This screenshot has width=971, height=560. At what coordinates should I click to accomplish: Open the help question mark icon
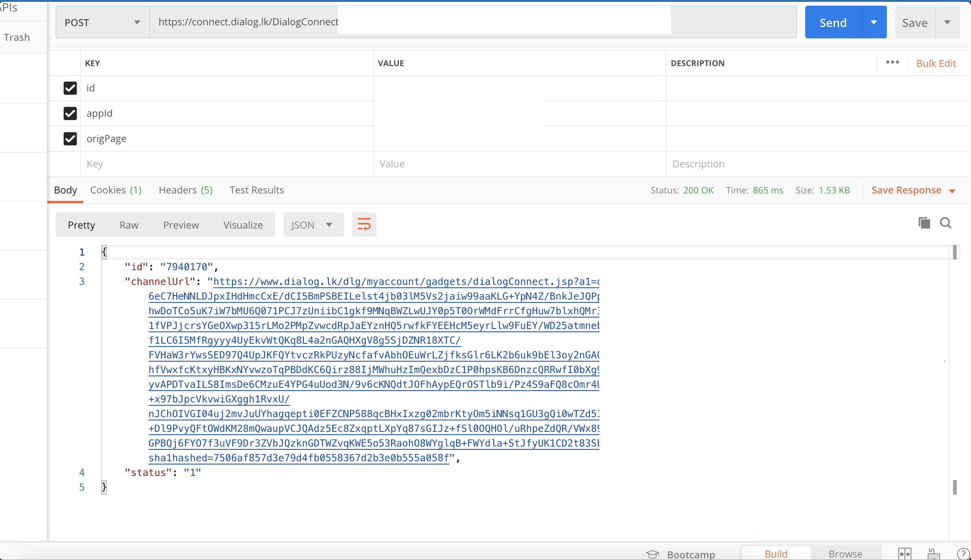[964, 554]
